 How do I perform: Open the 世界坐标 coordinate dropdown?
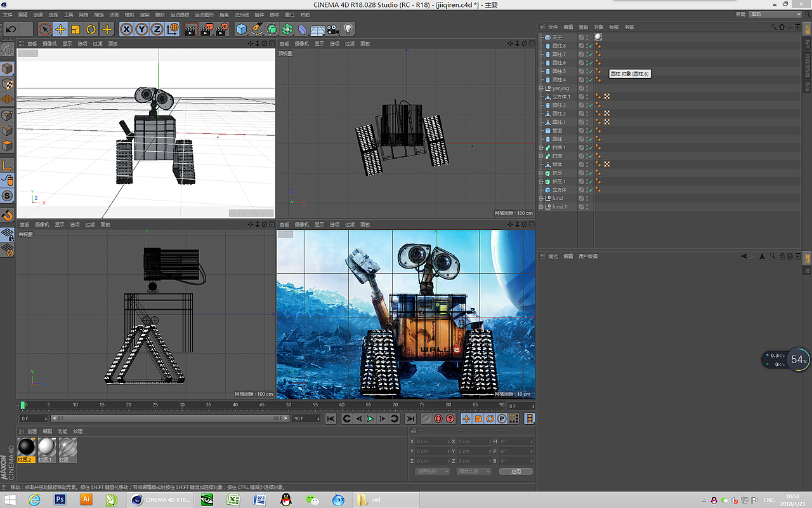pos(432,471)
